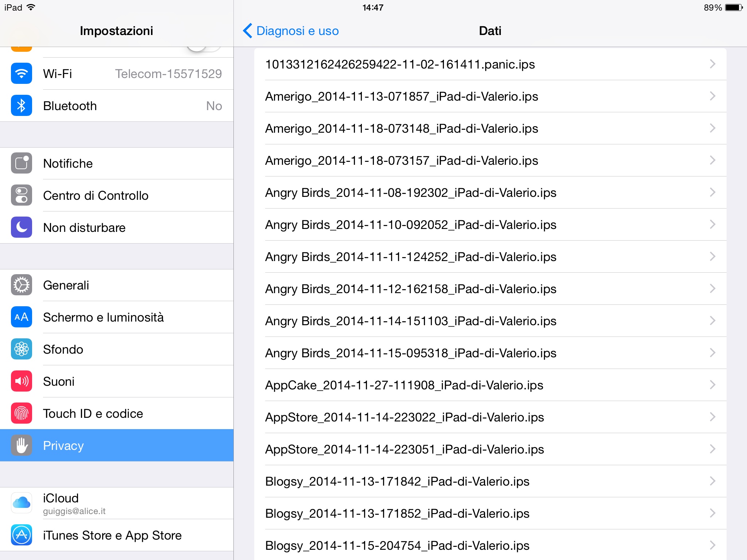
Task: Tap the Notifiche icon
Action: pos(22,163)
